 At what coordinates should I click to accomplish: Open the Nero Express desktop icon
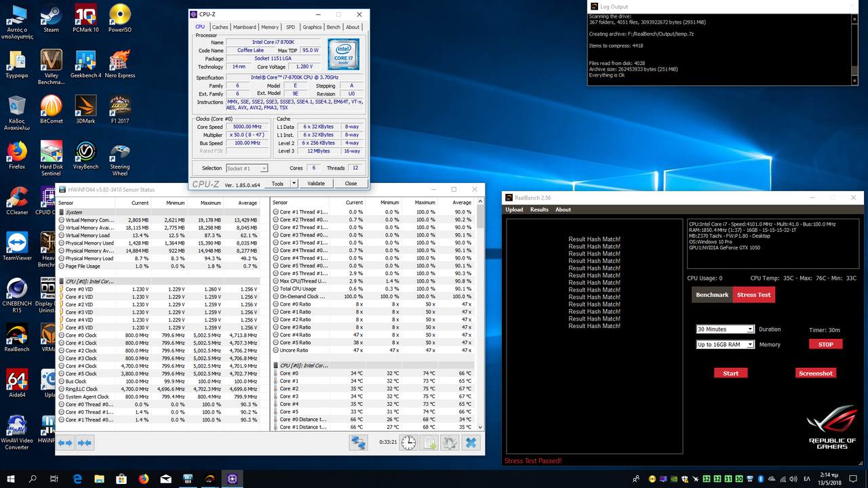pos(120,64)
